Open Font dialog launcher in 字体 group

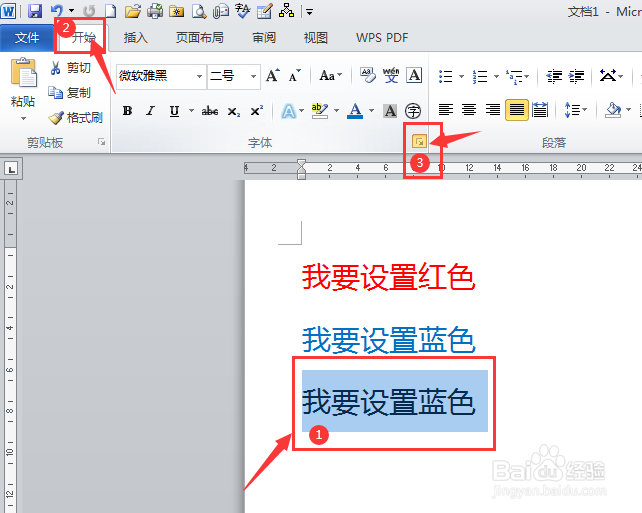(419, 142)
